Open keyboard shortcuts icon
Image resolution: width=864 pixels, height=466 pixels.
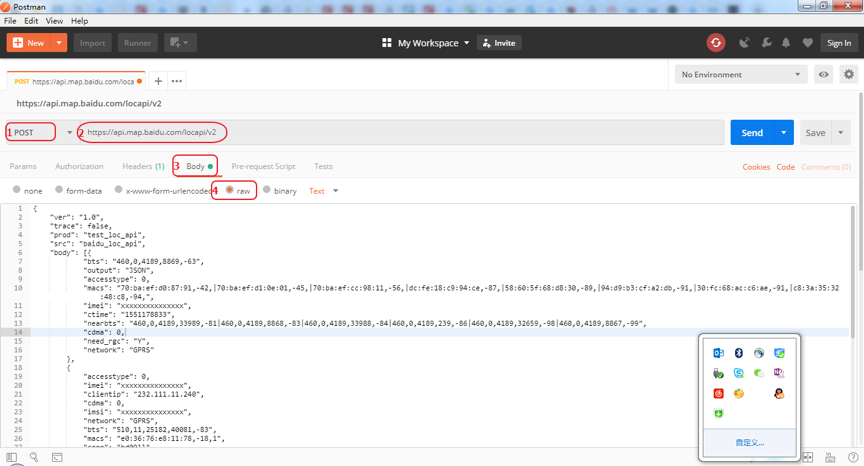pyautogui.click(x=830, y=457)
